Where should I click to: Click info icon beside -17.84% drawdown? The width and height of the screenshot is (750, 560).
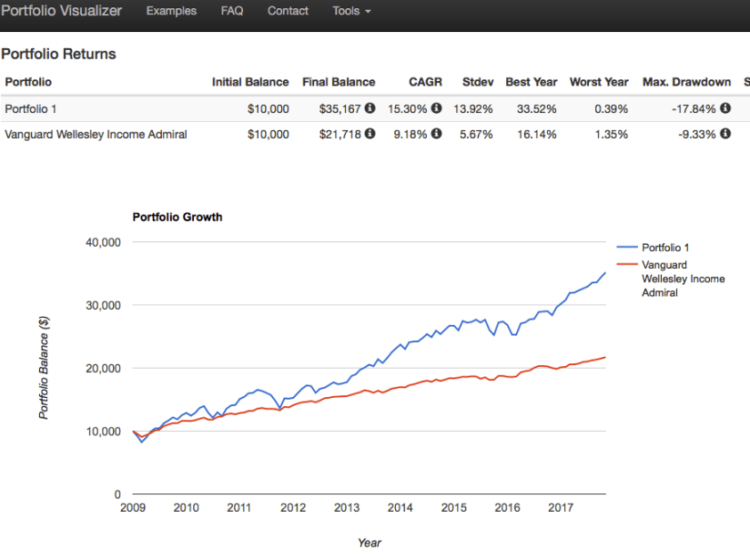tap(725, 108)
